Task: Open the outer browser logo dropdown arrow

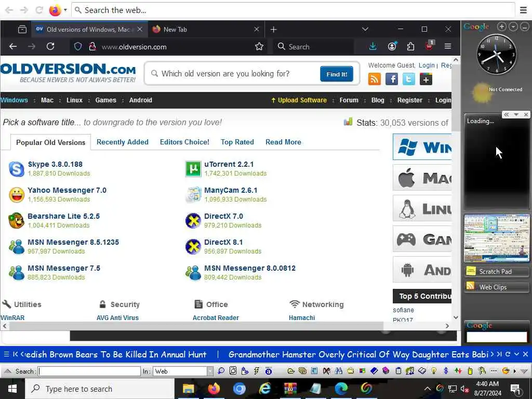Action: point(65,10)
